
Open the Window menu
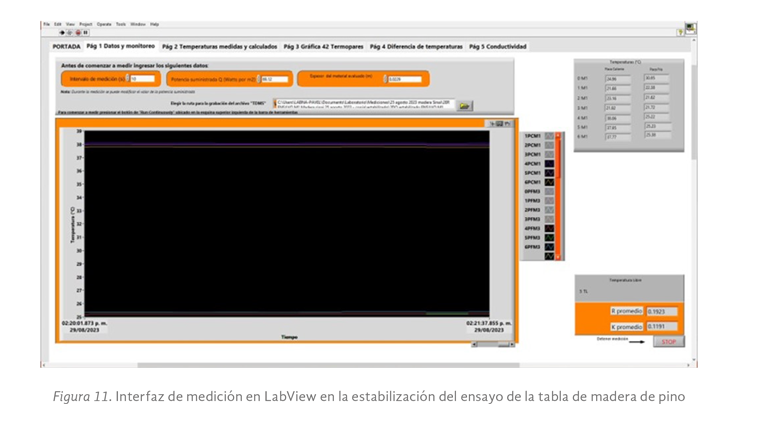[x=138, y=24]
